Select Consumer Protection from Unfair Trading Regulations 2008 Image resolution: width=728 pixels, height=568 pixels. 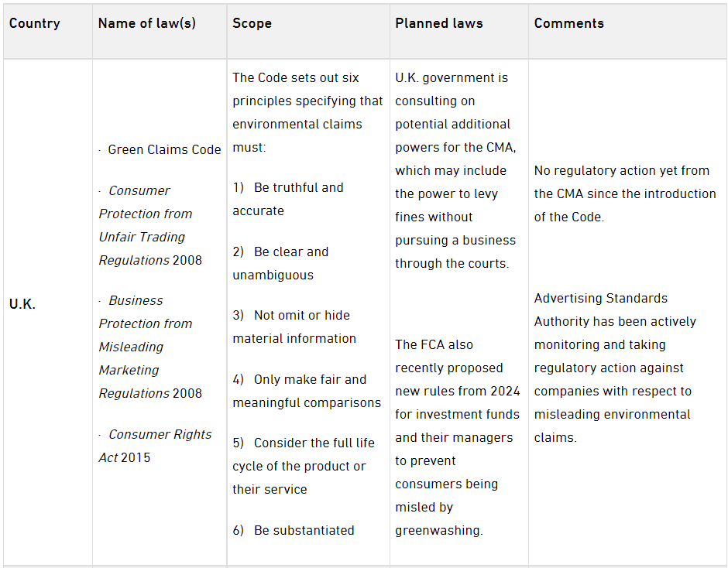[x=150, y=225]
